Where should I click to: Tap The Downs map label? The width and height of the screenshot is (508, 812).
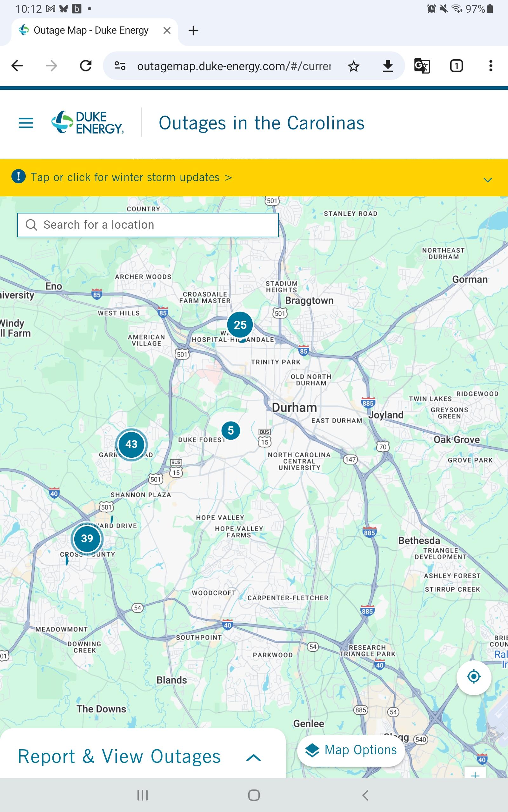[x=101, y=709]
